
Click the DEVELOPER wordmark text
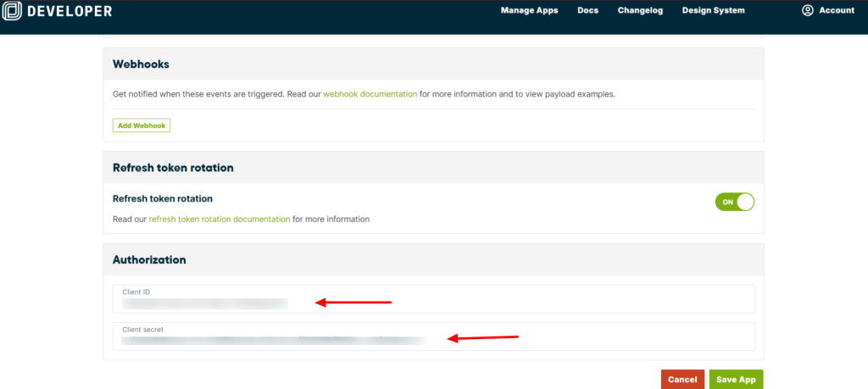[70, 11]
